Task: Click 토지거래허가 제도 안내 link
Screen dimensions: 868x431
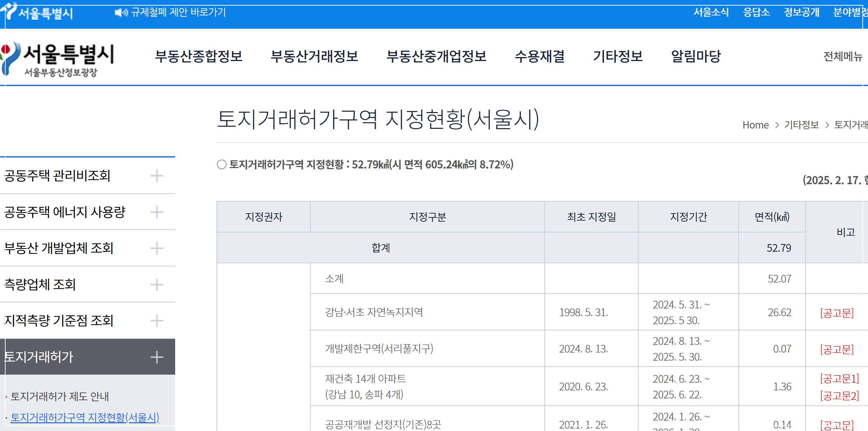Action: click(60, 397)
